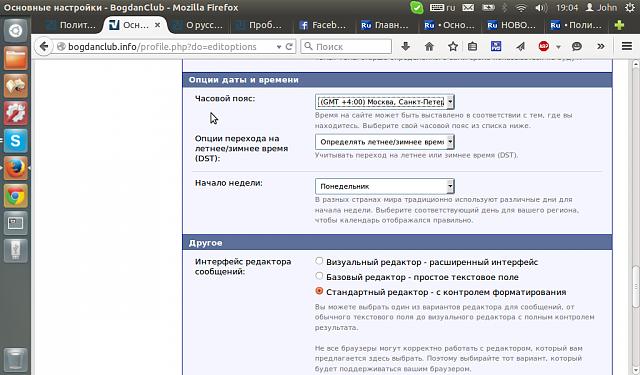
Task: Launch Skype from the dock
Action: click(16, 141)
